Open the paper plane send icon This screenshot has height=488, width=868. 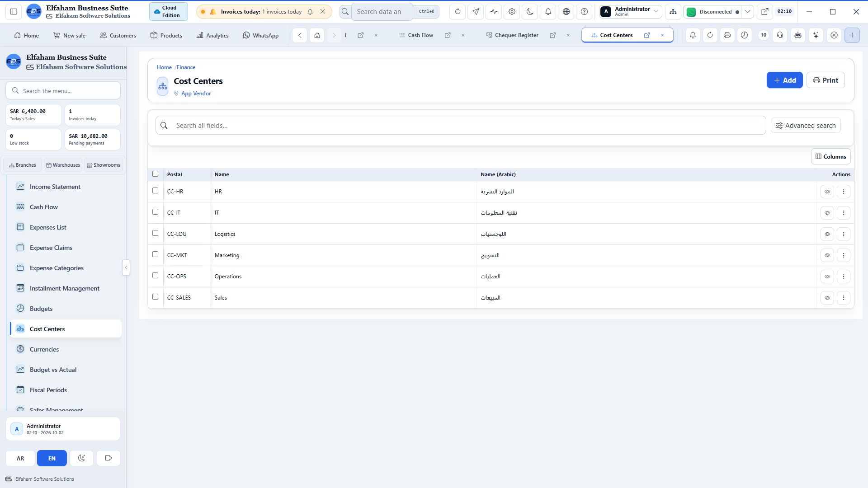(476, 12)
